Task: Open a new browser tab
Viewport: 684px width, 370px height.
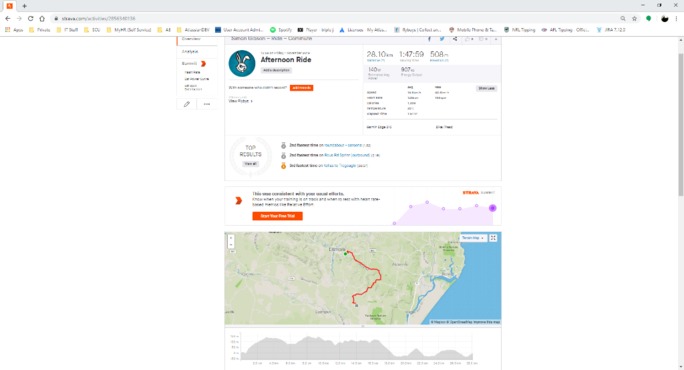Action: click(x=24, y=6)
